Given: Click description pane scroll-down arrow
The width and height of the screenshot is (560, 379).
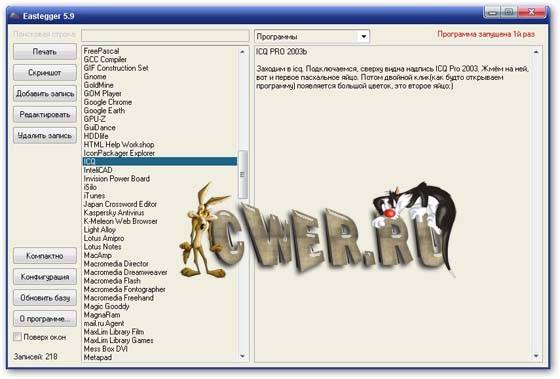Looking at the screenshot, I should tap(536, 356).
